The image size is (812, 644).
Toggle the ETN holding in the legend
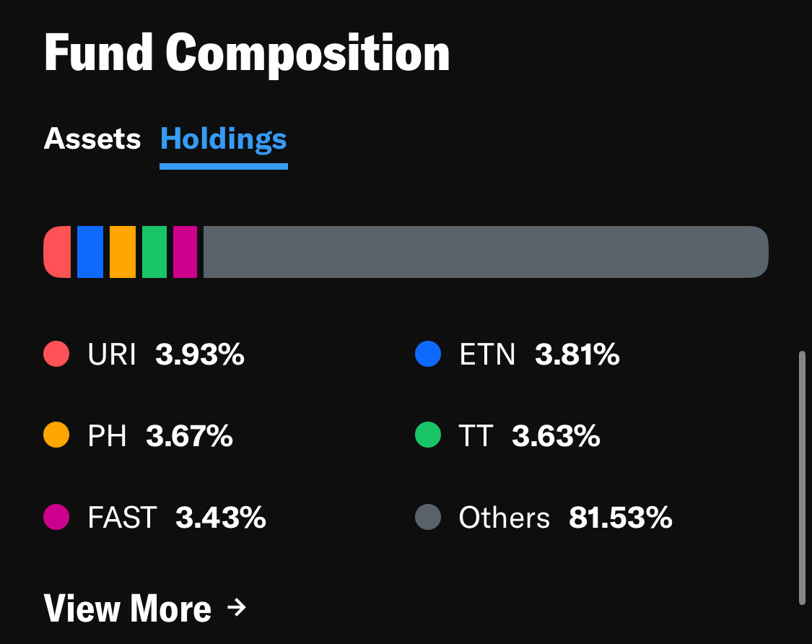tap(487, 354)
